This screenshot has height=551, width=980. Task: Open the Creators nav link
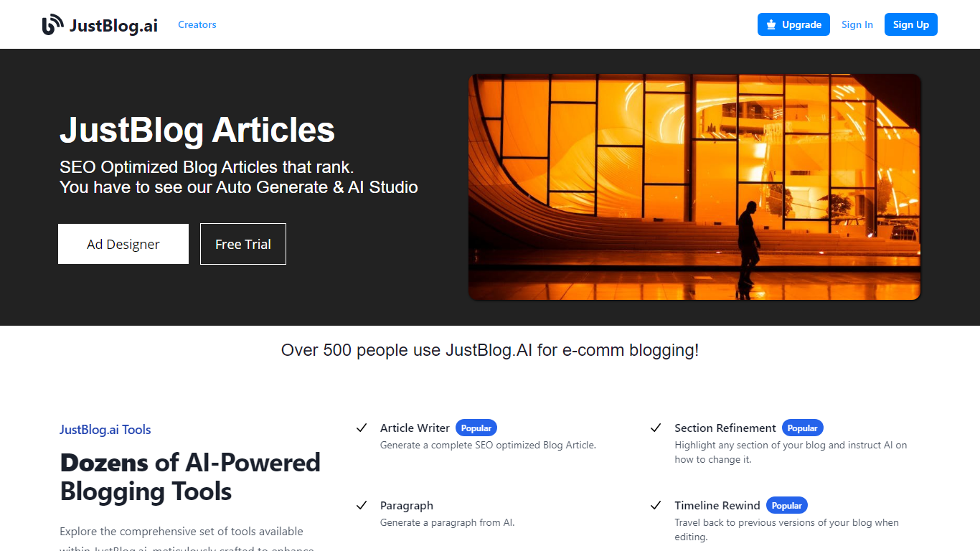[197, 24]
